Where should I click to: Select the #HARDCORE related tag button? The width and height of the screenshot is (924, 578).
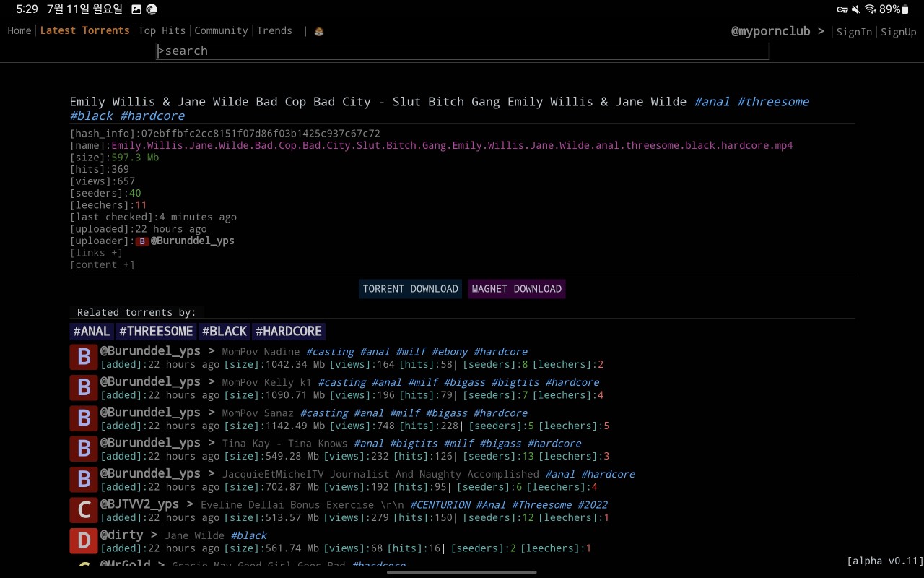point(289,332)
